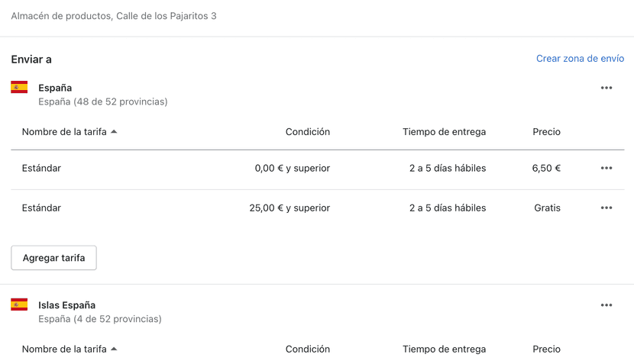
Task: Open the Islas España zone options menu
Action: (607, 305)
